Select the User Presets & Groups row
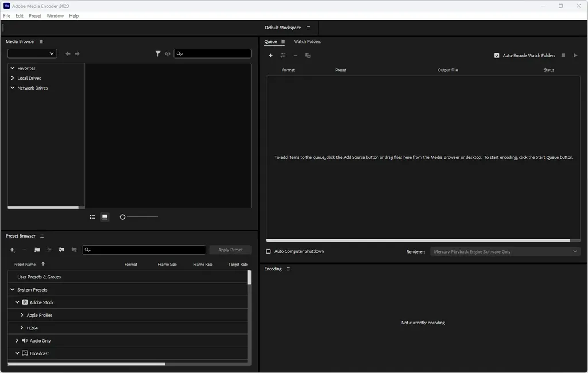 (x=127, y=277)
